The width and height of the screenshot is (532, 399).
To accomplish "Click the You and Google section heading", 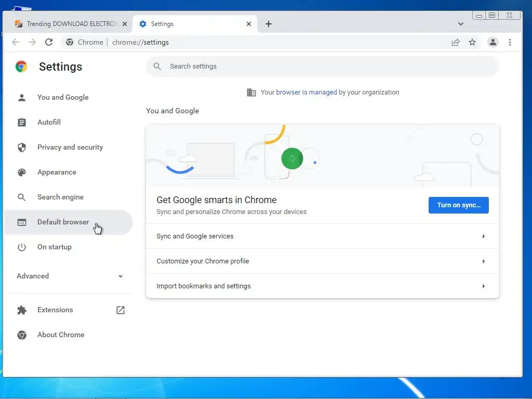I will point(172,111).
